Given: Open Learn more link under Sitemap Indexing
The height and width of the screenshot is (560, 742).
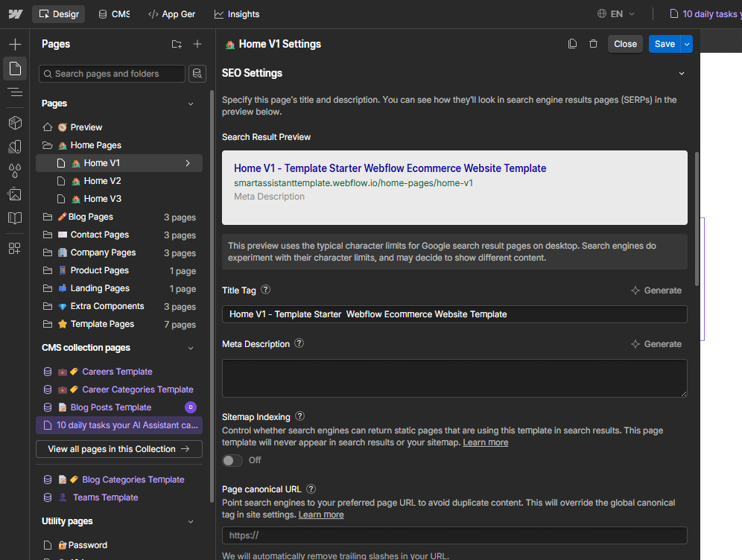Looking at the screenshot, I should point(486,442).
